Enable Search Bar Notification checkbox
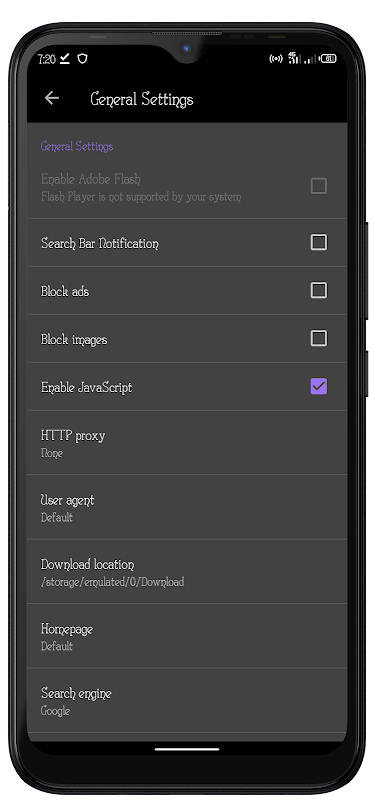 318,242
